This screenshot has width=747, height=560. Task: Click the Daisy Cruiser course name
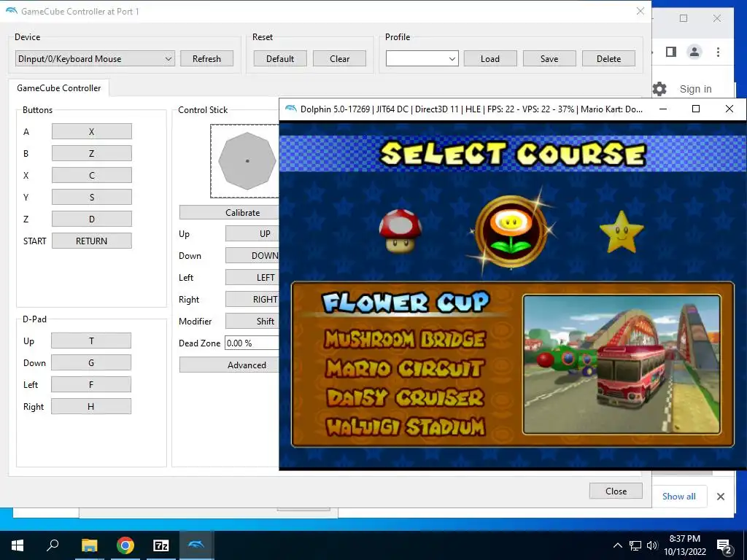click(x=405, y=397)
